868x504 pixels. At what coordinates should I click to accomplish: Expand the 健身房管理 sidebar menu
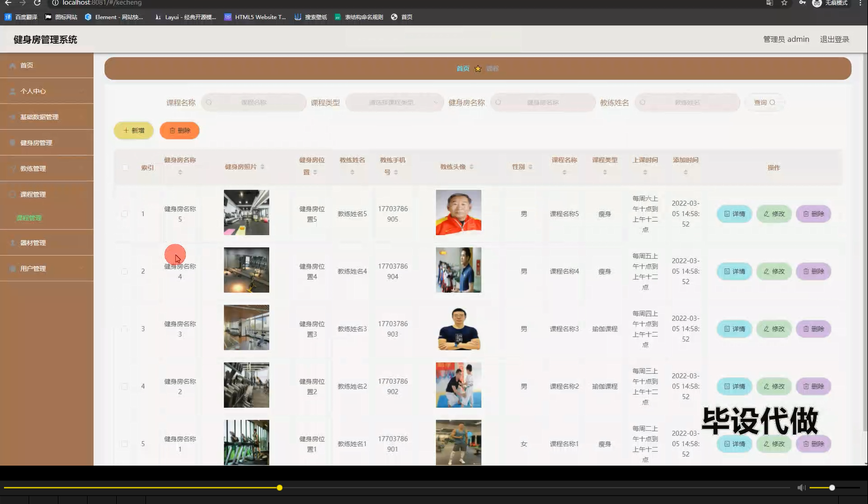click(46, 143)
